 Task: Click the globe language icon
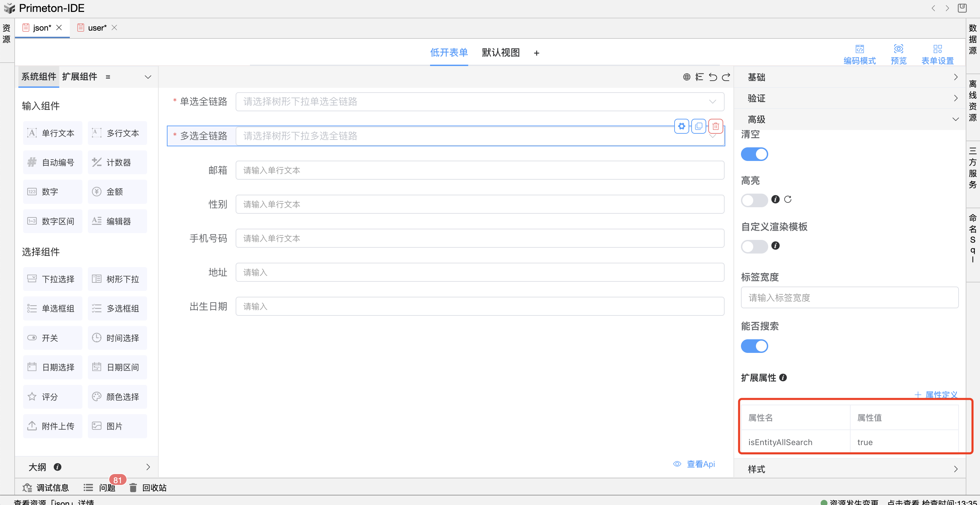pos(686,77)
